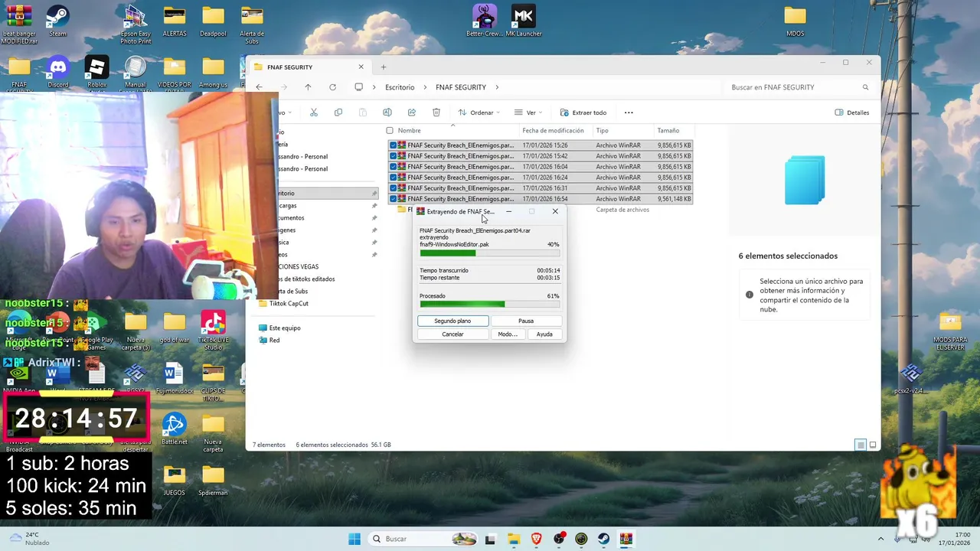Open File Explorer from the taskbar

click(513, 539)
